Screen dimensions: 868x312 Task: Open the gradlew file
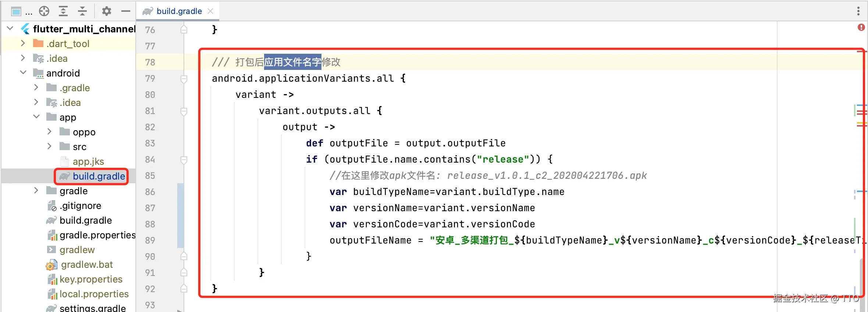pos(77,250)
